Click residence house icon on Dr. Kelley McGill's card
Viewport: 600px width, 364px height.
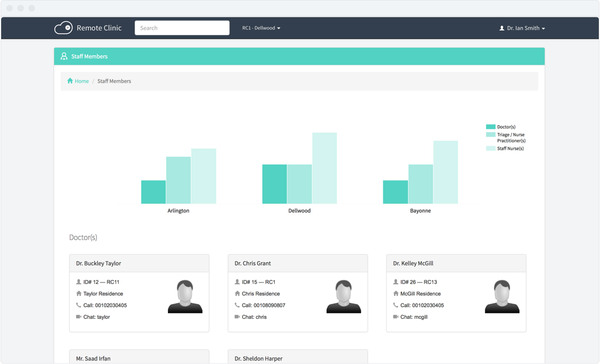coord(396,294)
